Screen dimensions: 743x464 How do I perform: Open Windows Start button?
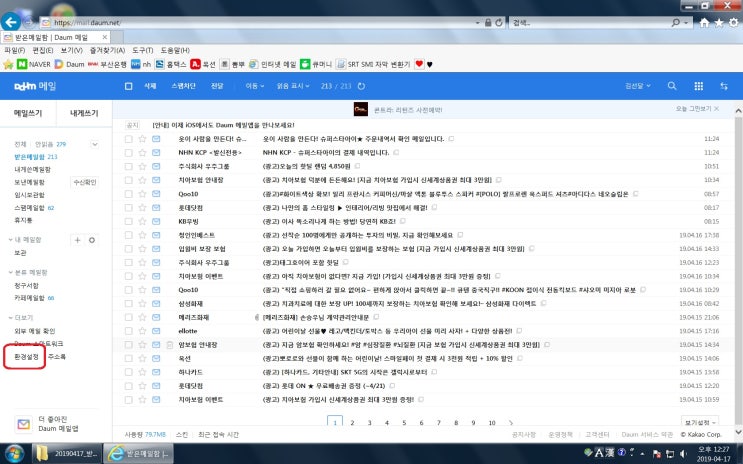[15, 454]
